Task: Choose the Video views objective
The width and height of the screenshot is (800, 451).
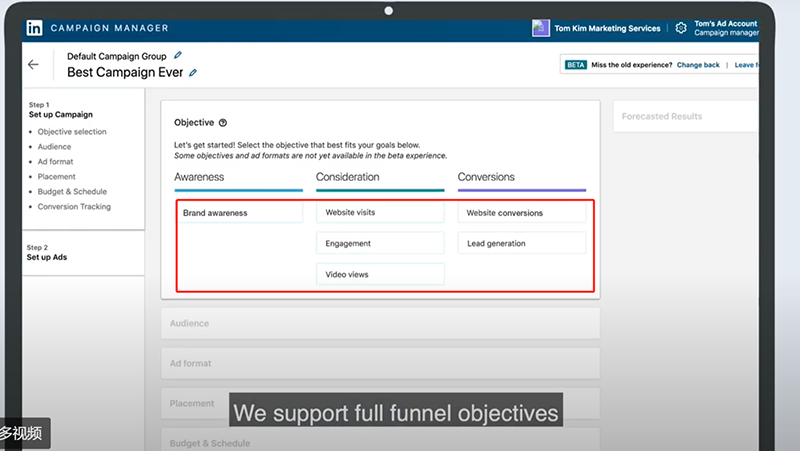Action: [x=380, y=274]
